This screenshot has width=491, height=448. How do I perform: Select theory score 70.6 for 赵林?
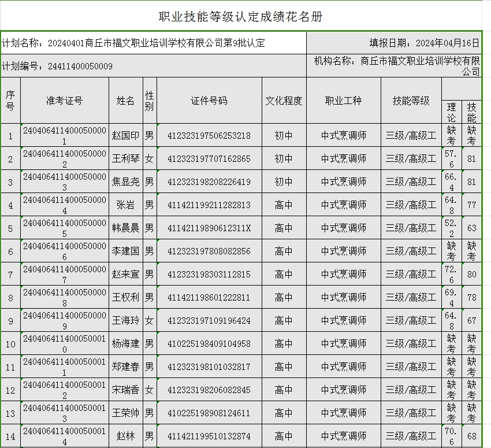tap(451, 436)
